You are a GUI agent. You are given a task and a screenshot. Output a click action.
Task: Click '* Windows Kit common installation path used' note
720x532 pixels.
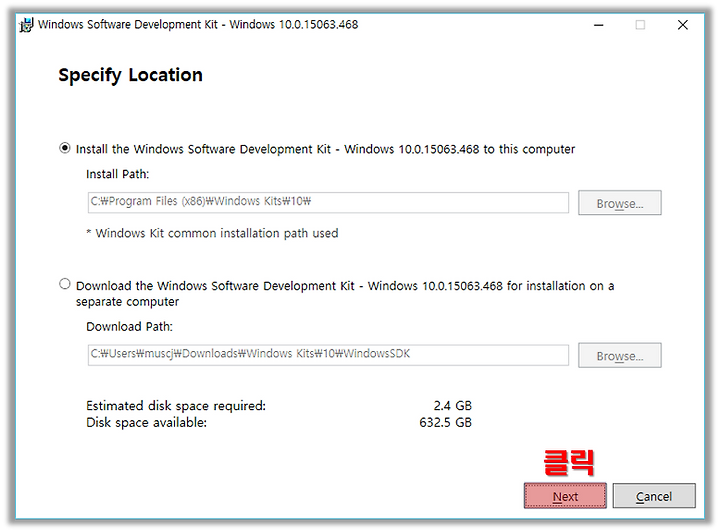[212, 233]
